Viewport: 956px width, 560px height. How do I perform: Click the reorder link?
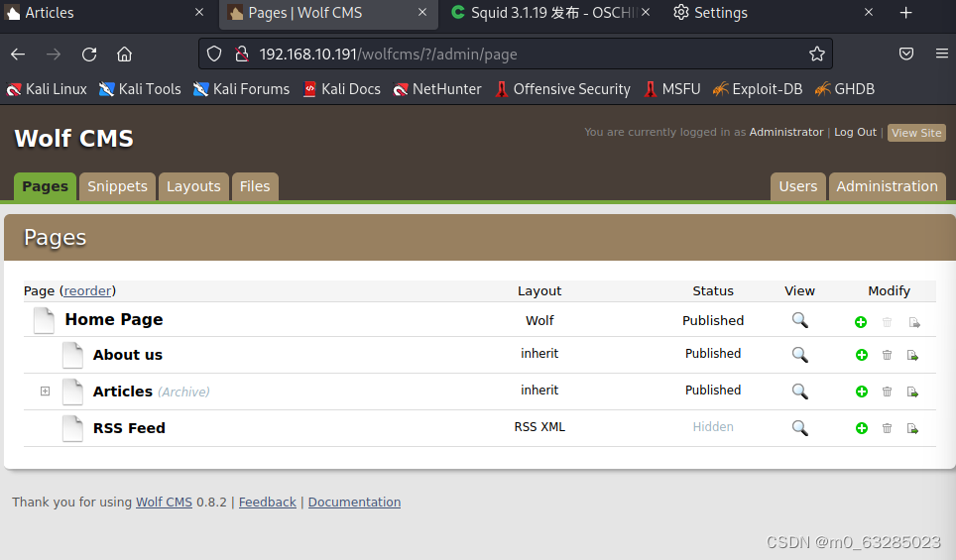(88, 290)
